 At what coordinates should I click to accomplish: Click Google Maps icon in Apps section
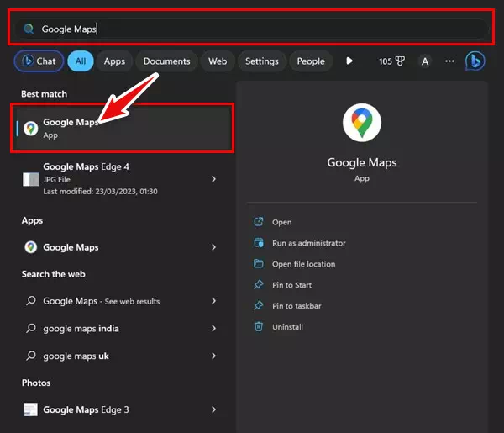pyautogui.click(x=31, y=247)
